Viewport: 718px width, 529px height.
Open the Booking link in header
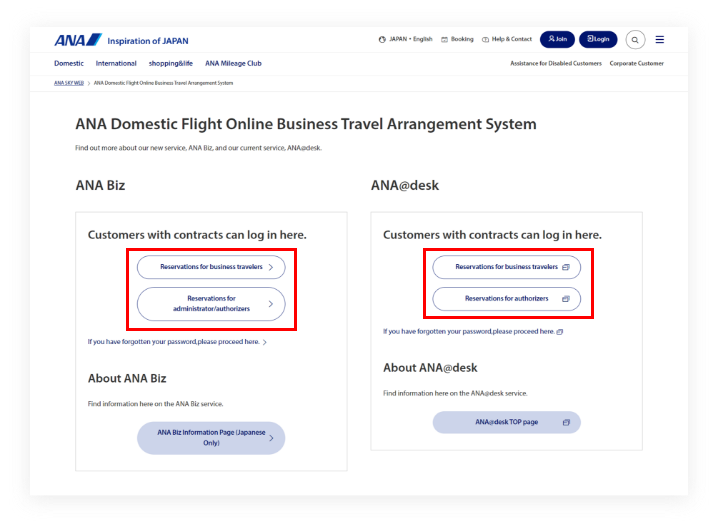458,39
